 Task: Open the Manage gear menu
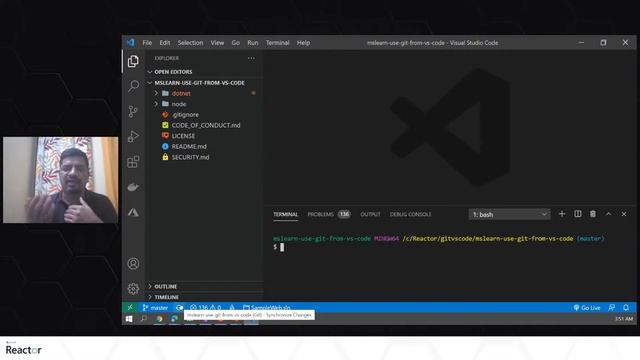pyautogui.click(x=133, y=289)
